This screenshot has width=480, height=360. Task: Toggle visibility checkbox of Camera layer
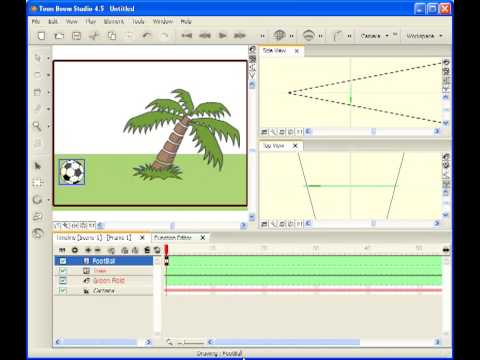63,291
